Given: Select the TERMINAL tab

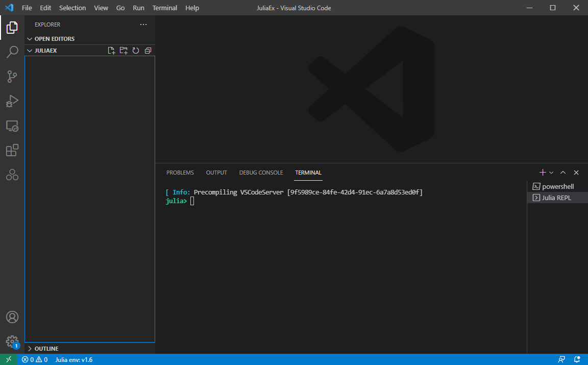Looking at the screenshot, I should 308,173.
